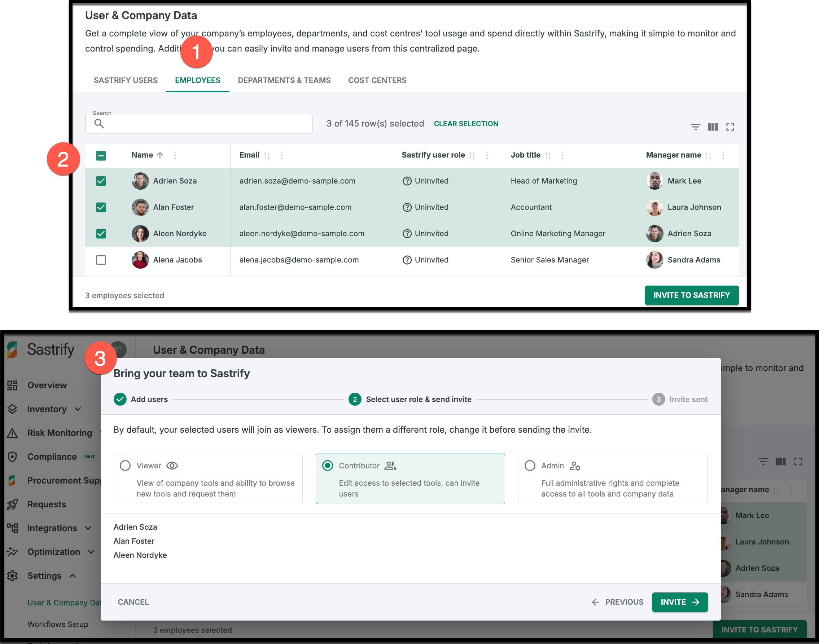Select the Admin role radio button
819x644 pixels.
(530, 466)
